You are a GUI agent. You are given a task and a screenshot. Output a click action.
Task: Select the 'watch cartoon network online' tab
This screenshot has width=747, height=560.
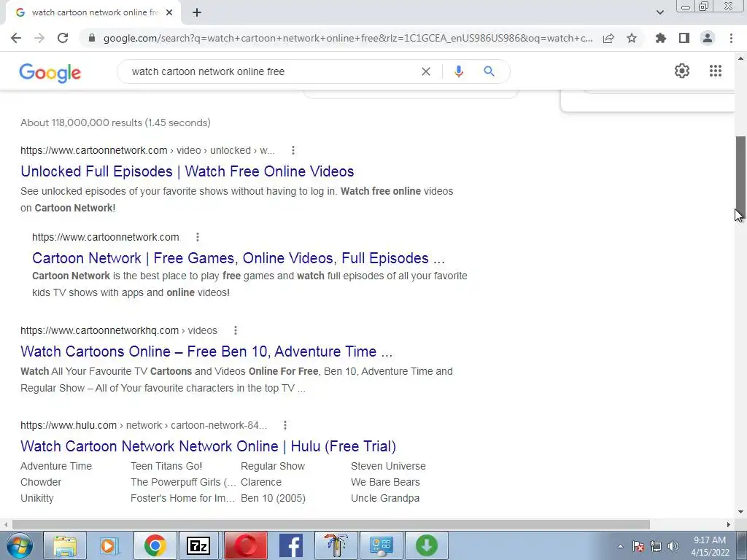[x=93, y=13]
